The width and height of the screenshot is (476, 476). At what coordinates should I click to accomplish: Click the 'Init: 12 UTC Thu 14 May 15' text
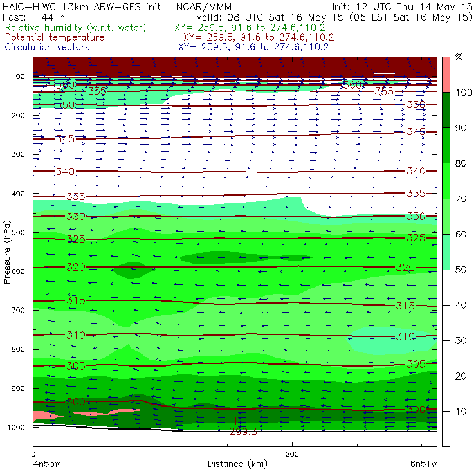(402, 6)
